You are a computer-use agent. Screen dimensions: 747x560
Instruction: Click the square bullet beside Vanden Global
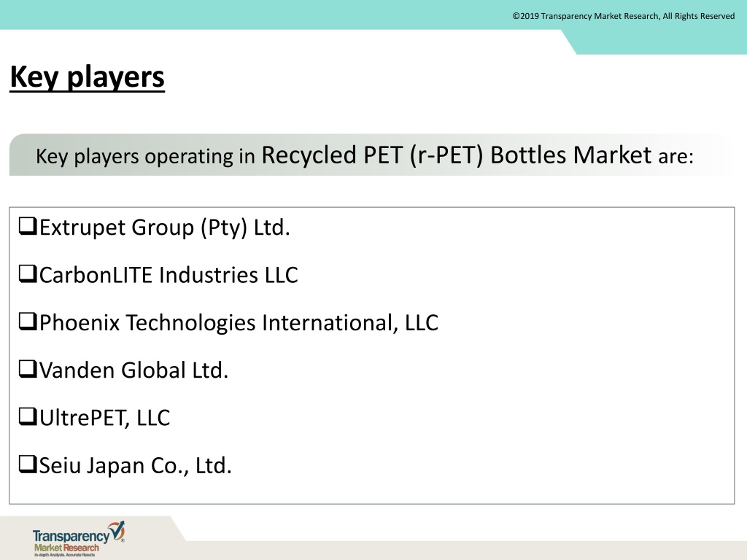pyautogui.click(x=28, y=369)
